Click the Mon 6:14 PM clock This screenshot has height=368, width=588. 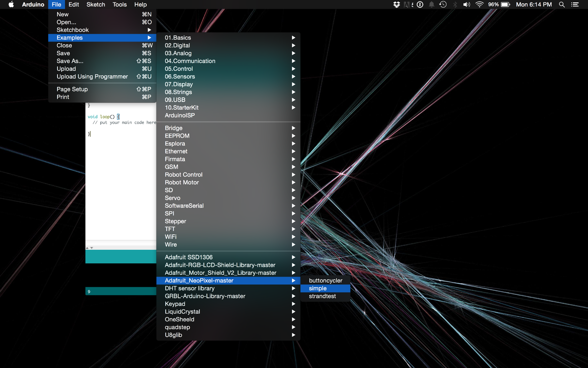click(534, 4)
